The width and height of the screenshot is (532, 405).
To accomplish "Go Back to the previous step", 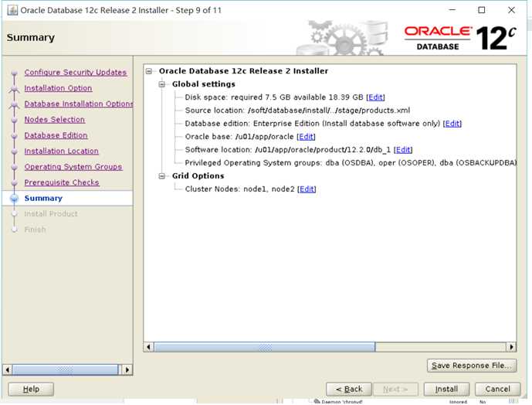I will 349,389.
